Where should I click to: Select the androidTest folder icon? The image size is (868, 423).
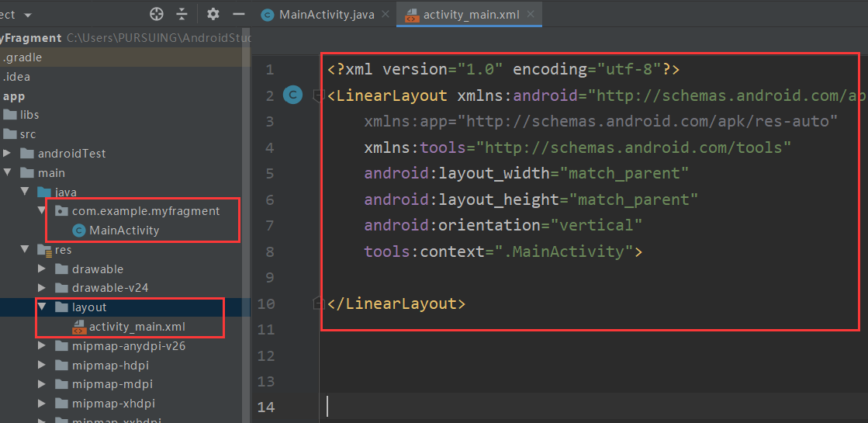pyautogui.click(x=26, y=154)
